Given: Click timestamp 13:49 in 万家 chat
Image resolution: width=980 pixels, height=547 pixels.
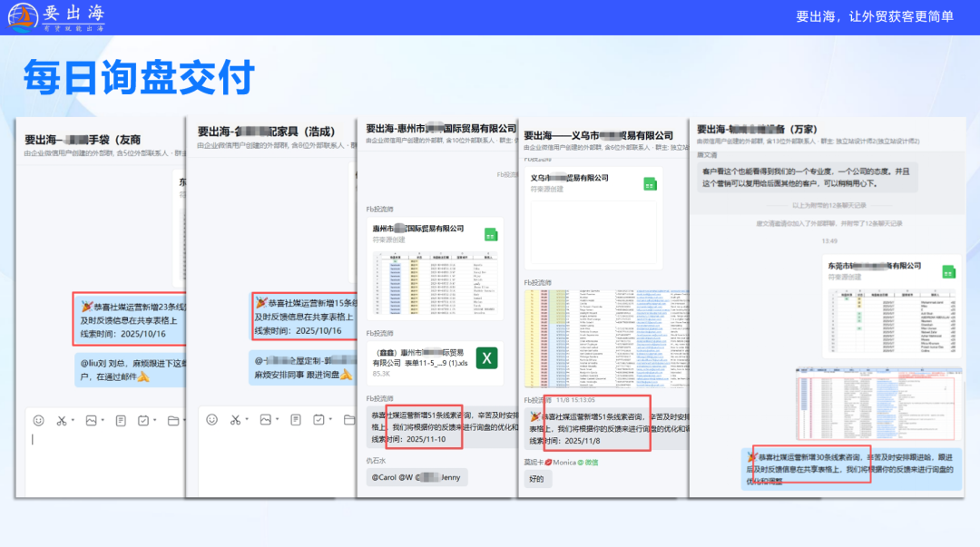Looking at the screenshot, I should click(x=829, y=240).
